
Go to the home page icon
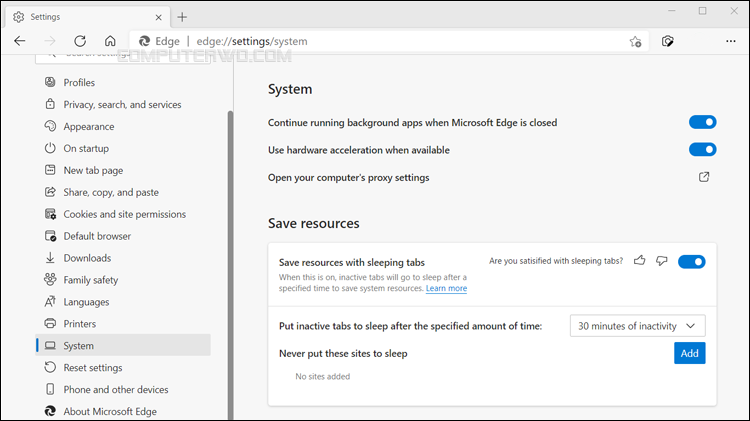click(110, 41)
